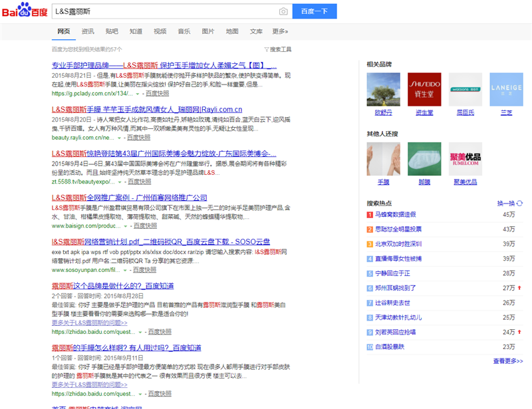The width and height of the screenshot is (532, 409).
Task: Switch to the 视频 tab
Action: click(x=160, y=31)
